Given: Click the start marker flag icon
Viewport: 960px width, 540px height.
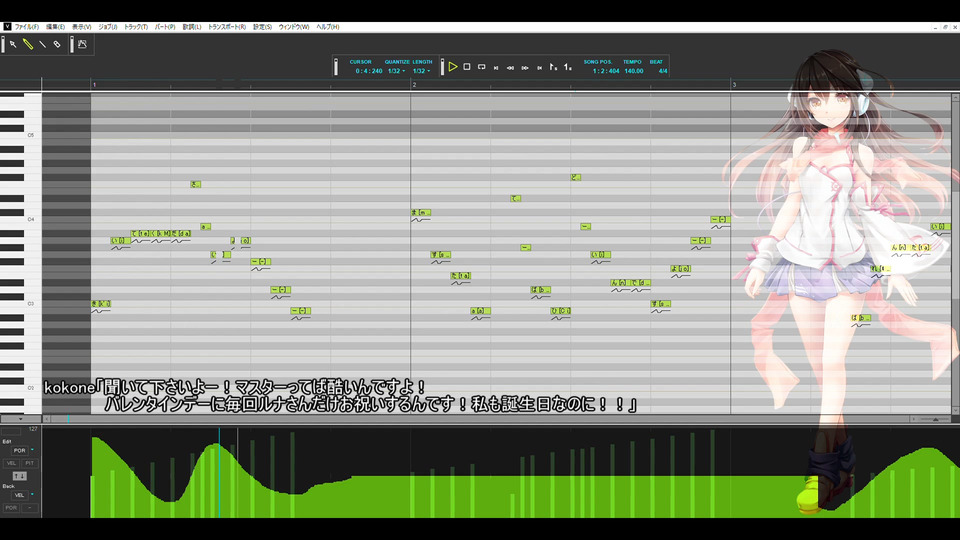Looking at the screenshot, I should click(x=553, y=67).
